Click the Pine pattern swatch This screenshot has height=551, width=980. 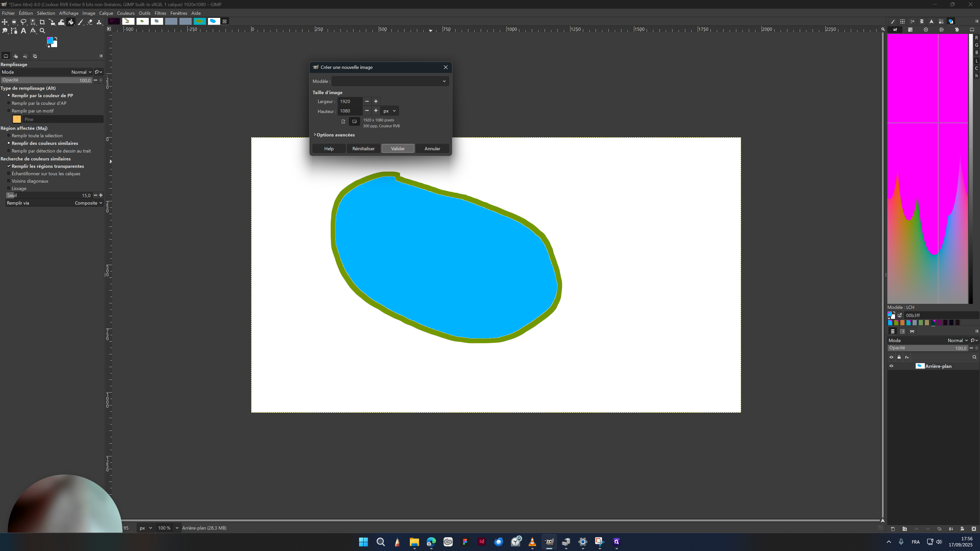click(x=17, y=119)
